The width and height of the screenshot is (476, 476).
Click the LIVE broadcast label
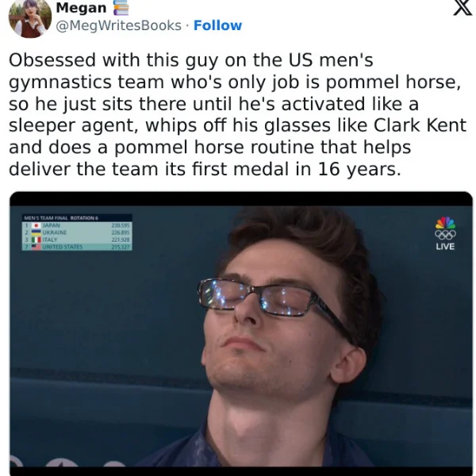tap(445, 246)
